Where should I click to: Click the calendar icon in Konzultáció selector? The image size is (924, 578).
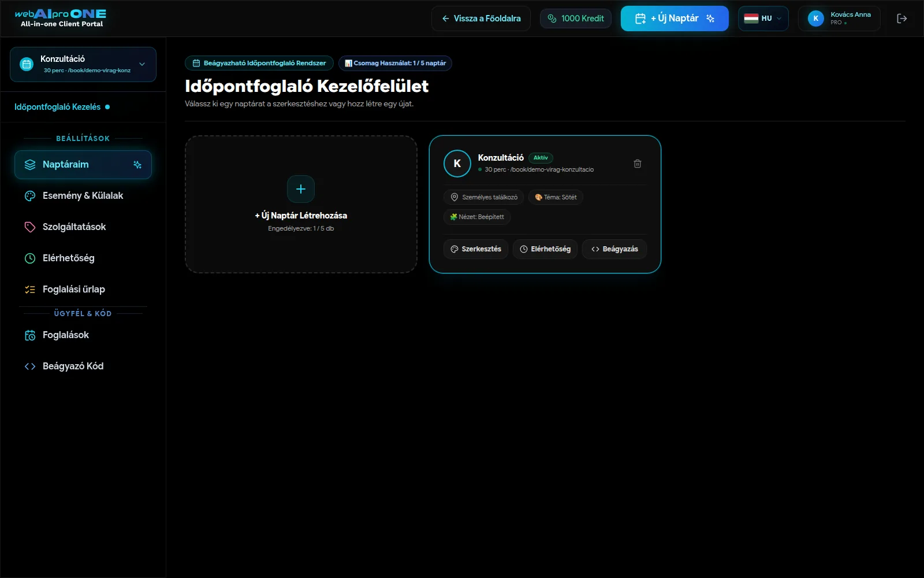[x=27, y=64]
